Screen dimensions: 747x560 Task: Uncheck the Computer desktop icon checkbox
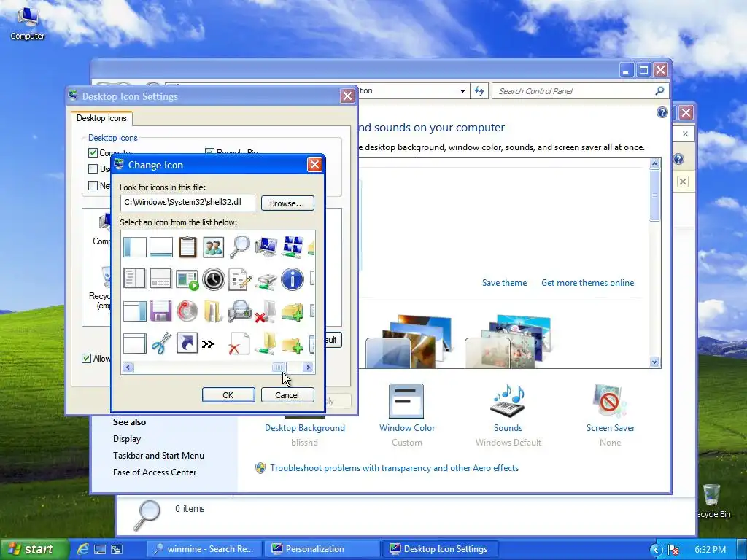point(93,153)
